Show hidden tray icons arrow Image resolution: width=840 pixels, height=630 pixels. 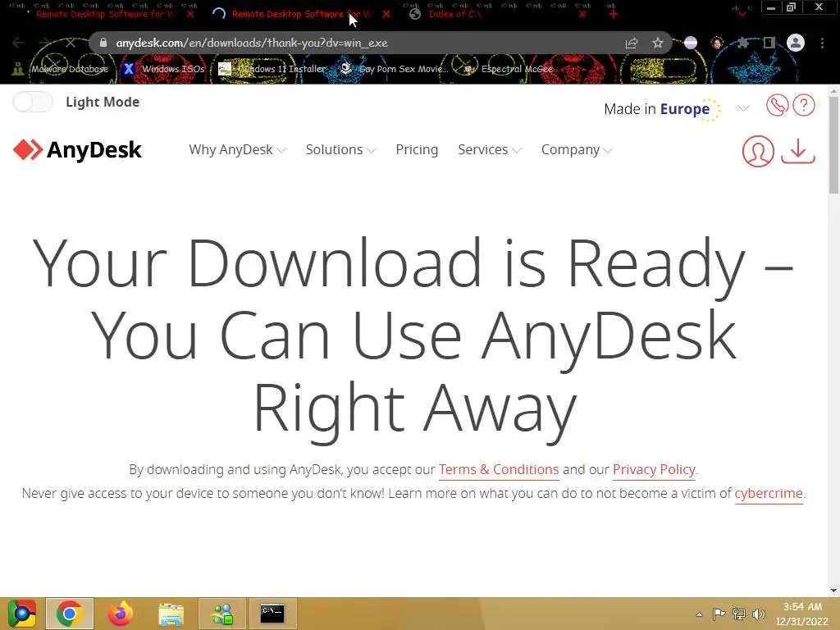699,614
